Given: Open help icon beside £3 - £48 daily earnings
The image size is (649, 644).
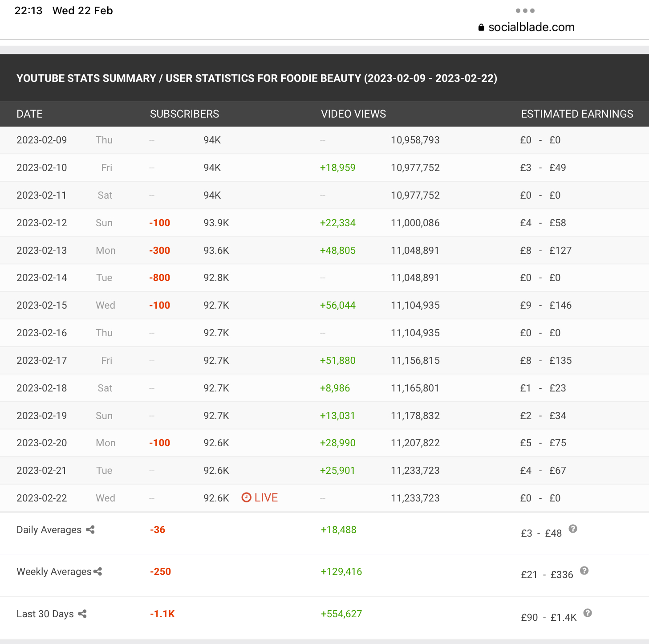Looking at the screenshot, I should tap(573, 529).
